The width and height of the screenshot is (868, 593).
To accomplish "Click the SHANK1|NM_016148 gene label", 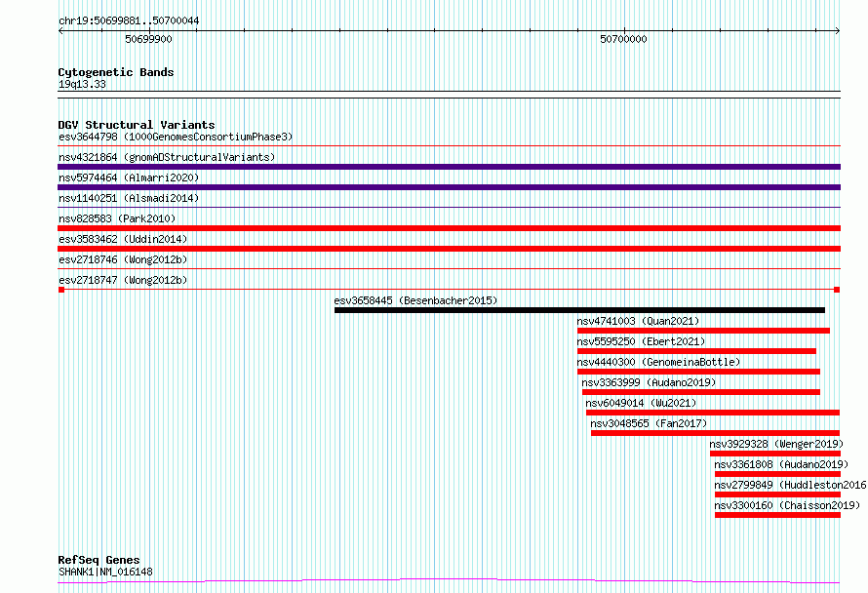I will pyautogui.click(x=105, y=572).
